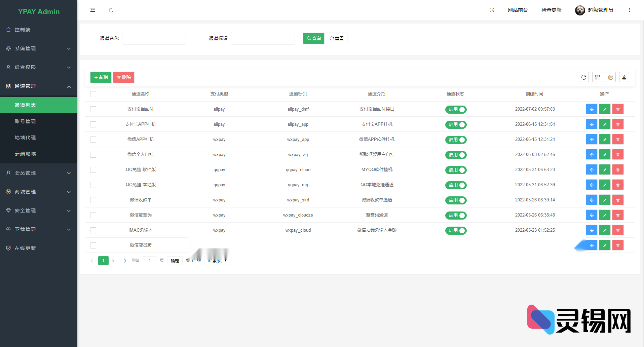
Task: Open the column filter grid icon
Action: point(597,77)
